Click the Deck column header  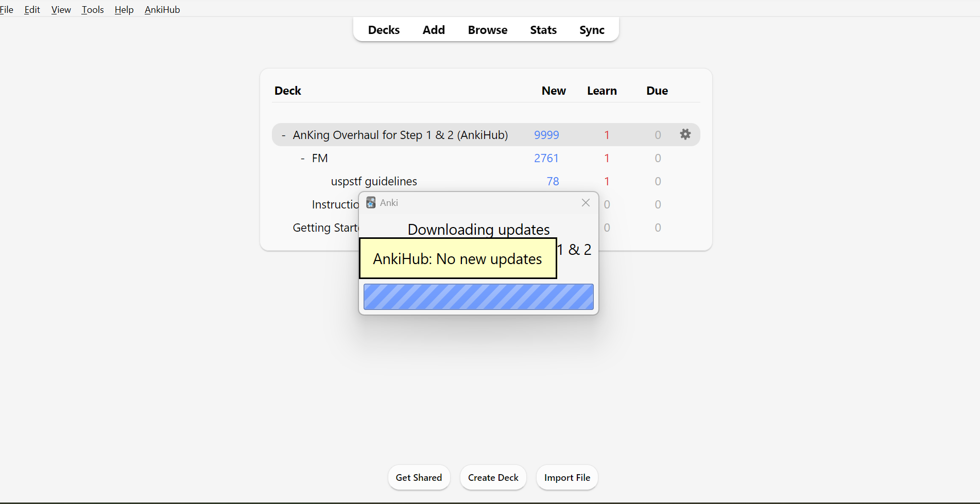point(287,91)
